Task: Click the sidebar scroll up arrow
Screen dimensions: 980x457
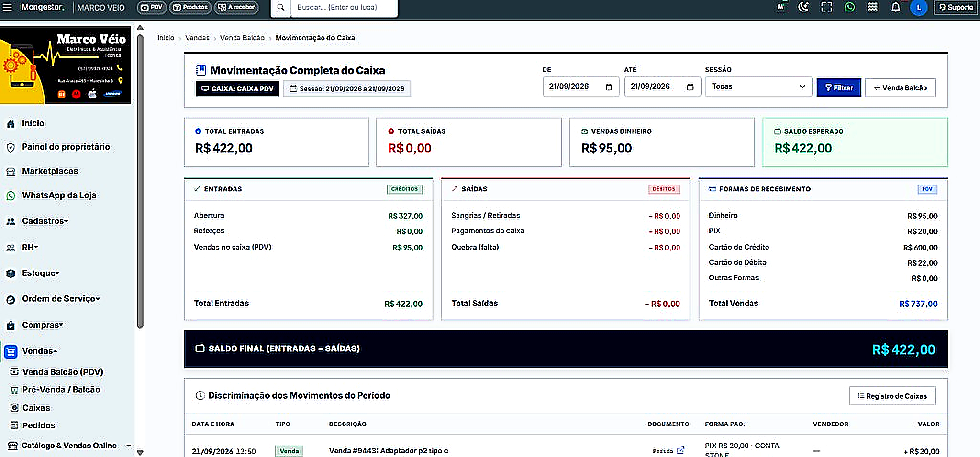Action: click(x=140, y=28)
